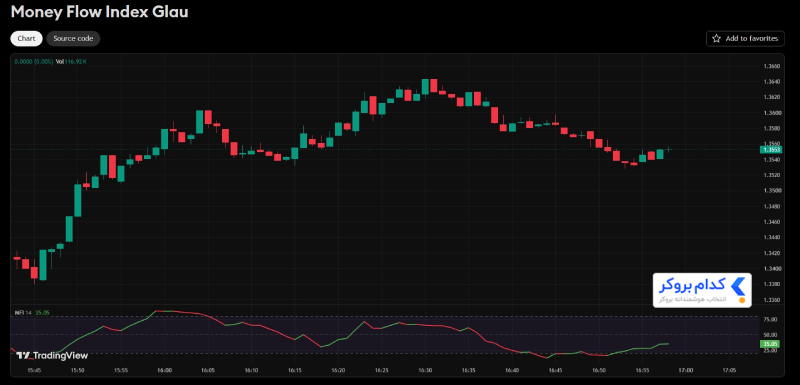Click the 1.3600 price axis label
The height and width of the screenshot is (385, 800).
tap(771, 113)
